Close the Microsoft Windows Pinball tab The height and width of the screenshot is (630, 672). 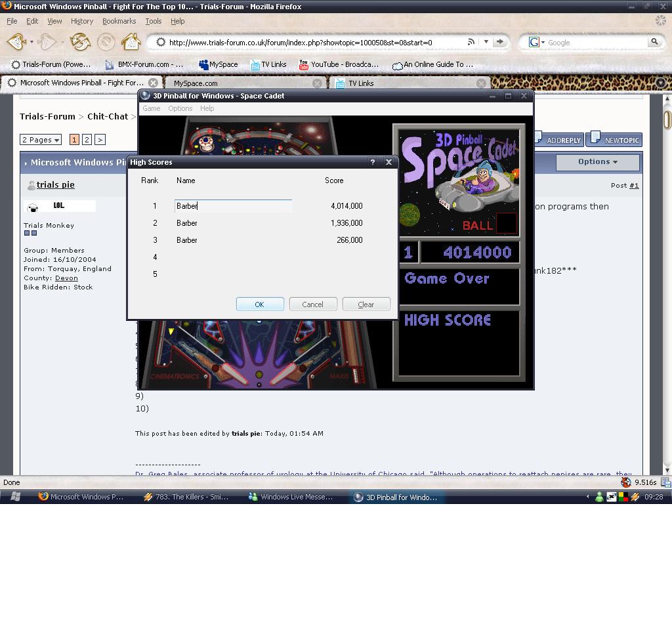click(153, 83)
